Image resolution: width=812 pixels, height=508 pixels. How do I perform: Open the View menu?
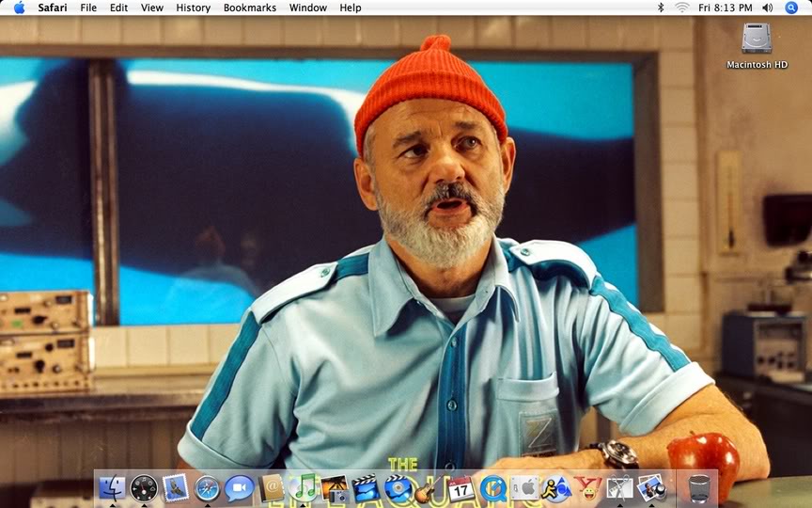(x=152, y=8)
